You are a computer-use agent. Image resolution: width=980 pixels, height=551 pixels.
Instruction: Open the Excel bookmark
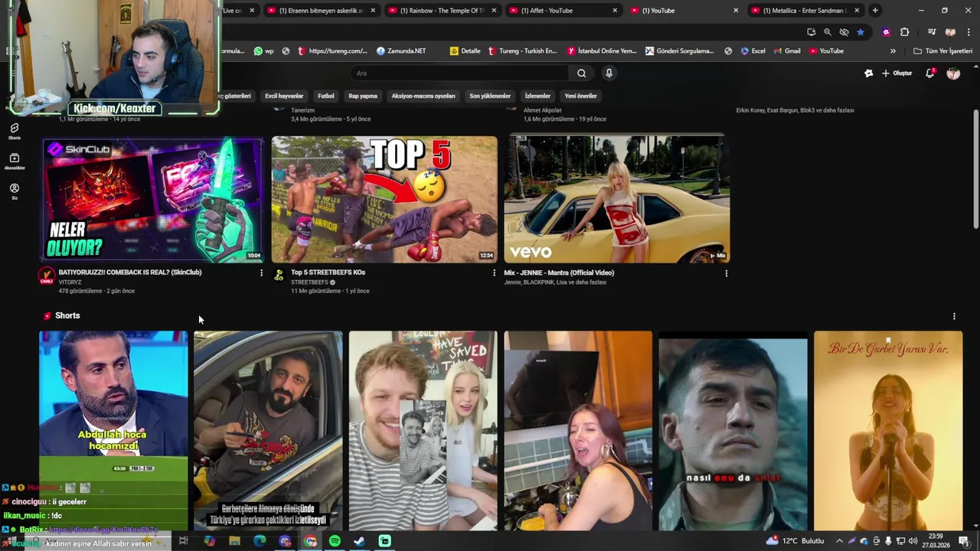(753, 51)
